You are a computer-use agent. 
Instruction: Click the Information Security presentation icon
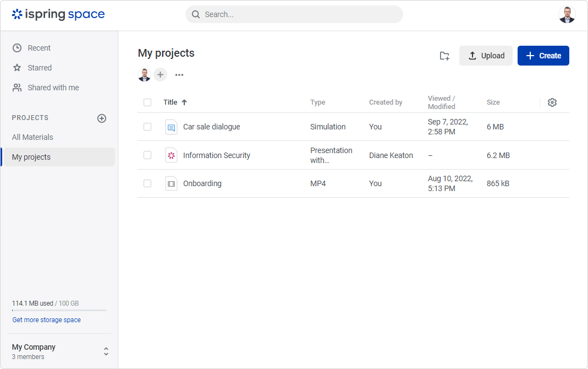coord(171,155)
